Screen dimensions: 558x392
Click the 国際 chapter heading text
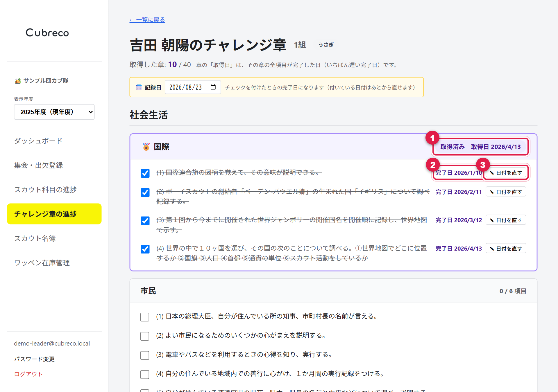point(161,147)
